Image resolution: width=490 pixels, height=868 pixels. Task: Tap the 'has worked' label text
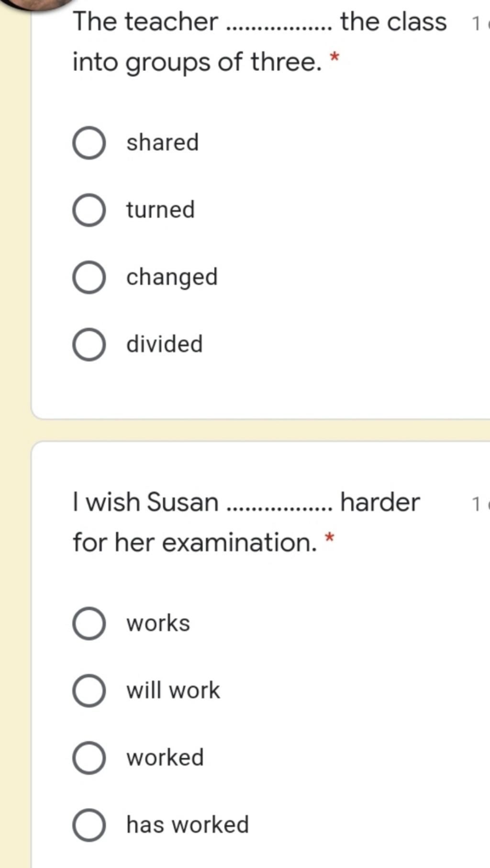(x=187, y=825)
